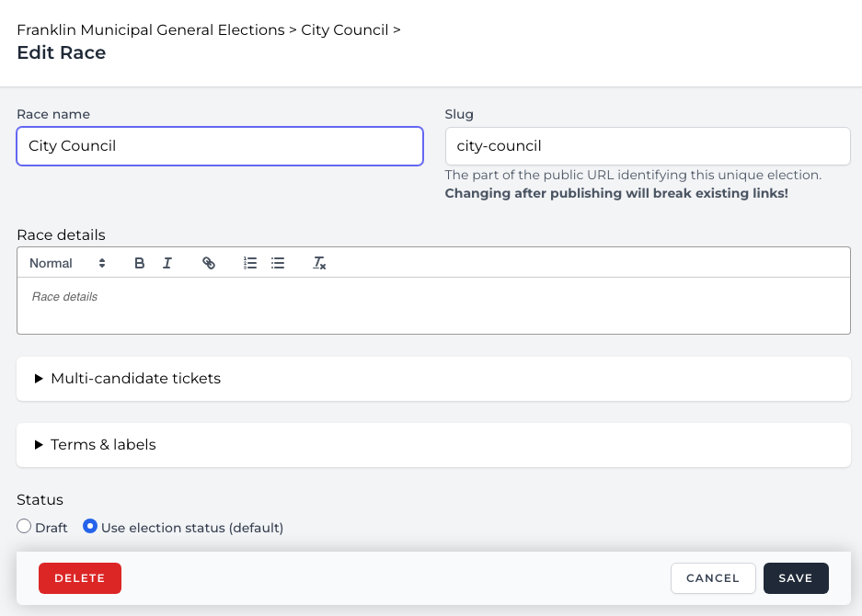Toggle italic formatting in editor toolbar
Screen dimensions: 862x616
167,263
